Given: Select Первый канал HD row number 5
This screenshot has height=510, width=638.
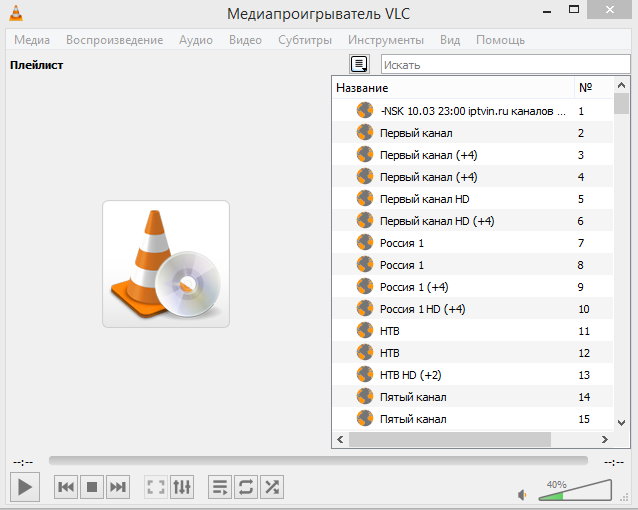Looking at the screenshot, I should 473,199.
